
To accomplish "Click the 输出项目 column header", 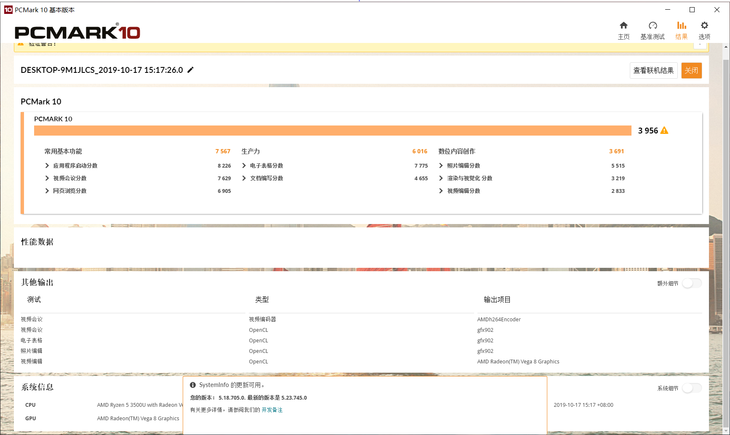I will tap(497, 299).
